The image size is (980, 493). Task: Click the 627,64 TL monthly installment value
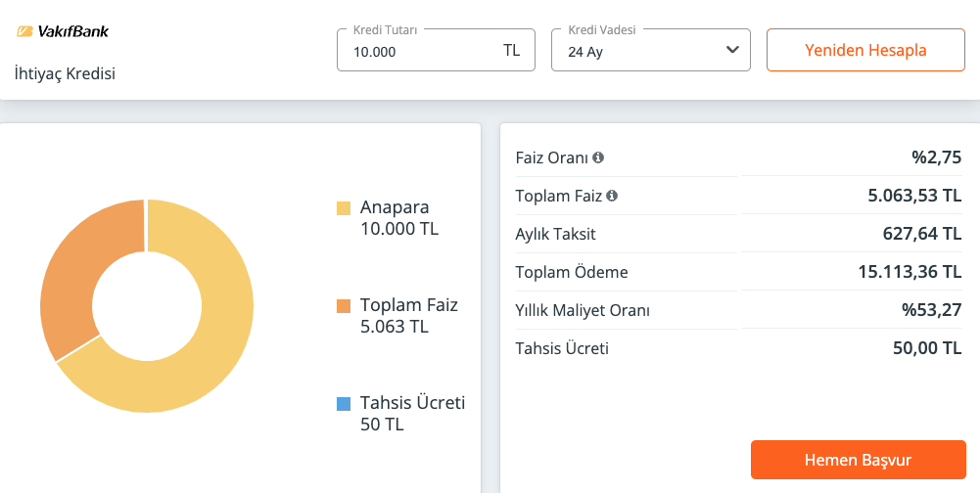922,234
